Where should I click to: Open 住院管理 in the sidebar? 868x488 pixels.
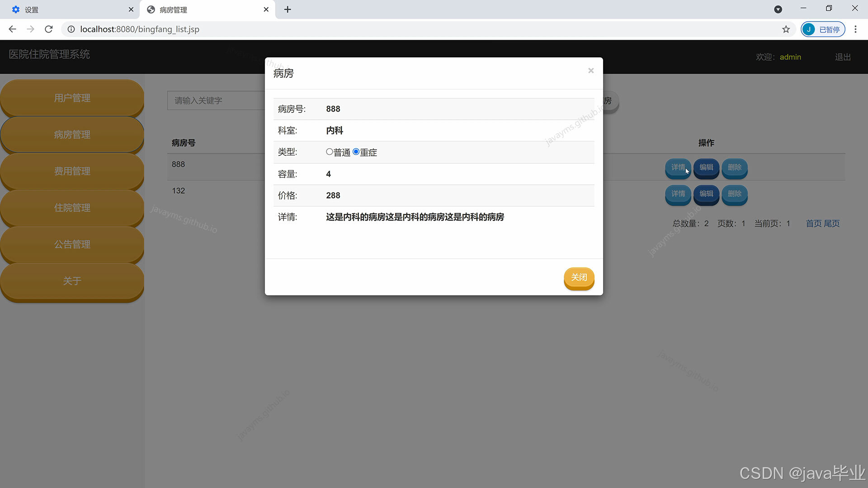[x=72, y=208]
